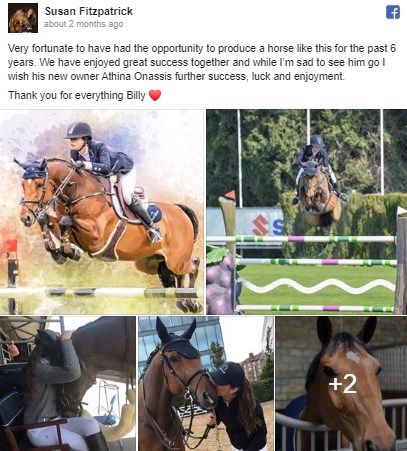Select the red Suzuki logo in jump photo
The image size is (407, 451).
pos(260,225)
